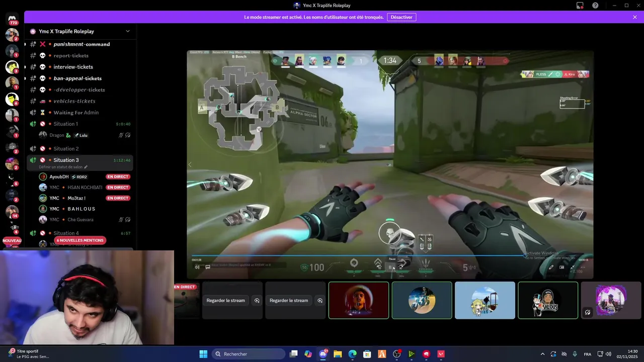Open stream chat bubble icon in player
The image size is (644, 362).
(x=207, y=267)
